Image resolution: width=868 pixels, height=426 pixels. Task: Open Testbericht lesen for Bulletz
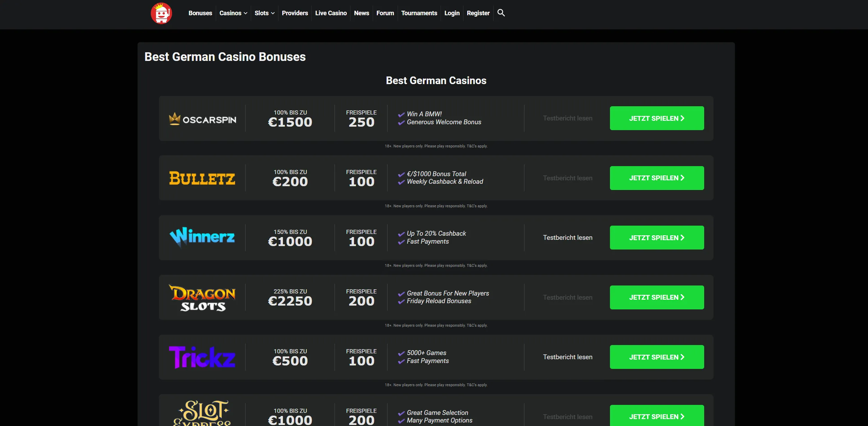568,178
